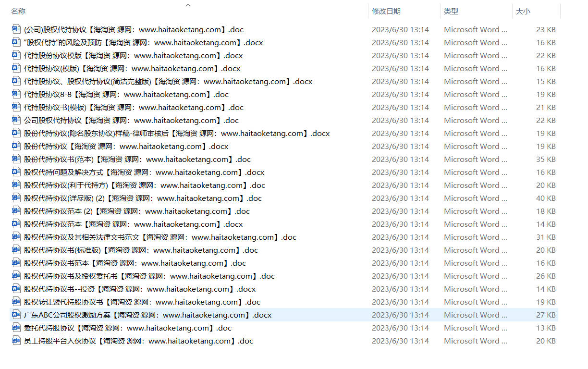Click the 27 KB size of 广东ABC公司股权激励方案
Screen dimensions: 588x369
[x=546, y=315]
